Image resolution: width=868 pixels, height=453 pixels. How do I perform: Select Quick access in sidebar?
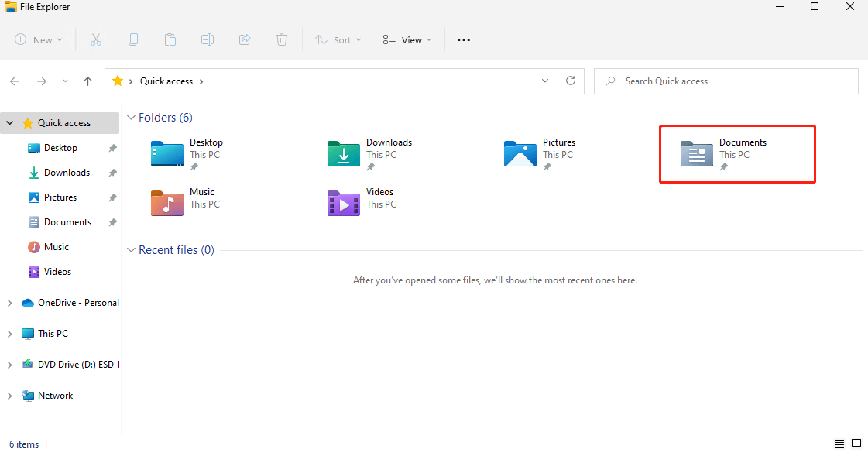[63, 123]
